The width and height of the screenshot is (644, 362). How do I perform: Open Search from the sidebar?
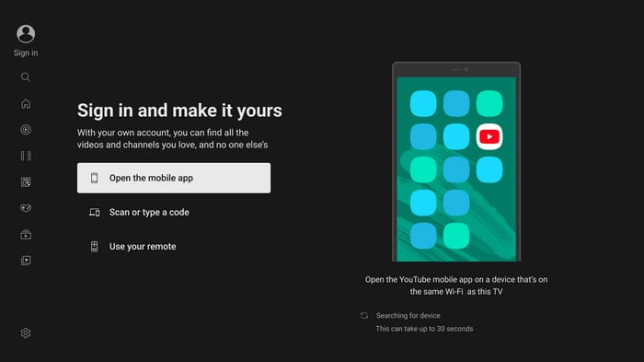coord(26,77)
